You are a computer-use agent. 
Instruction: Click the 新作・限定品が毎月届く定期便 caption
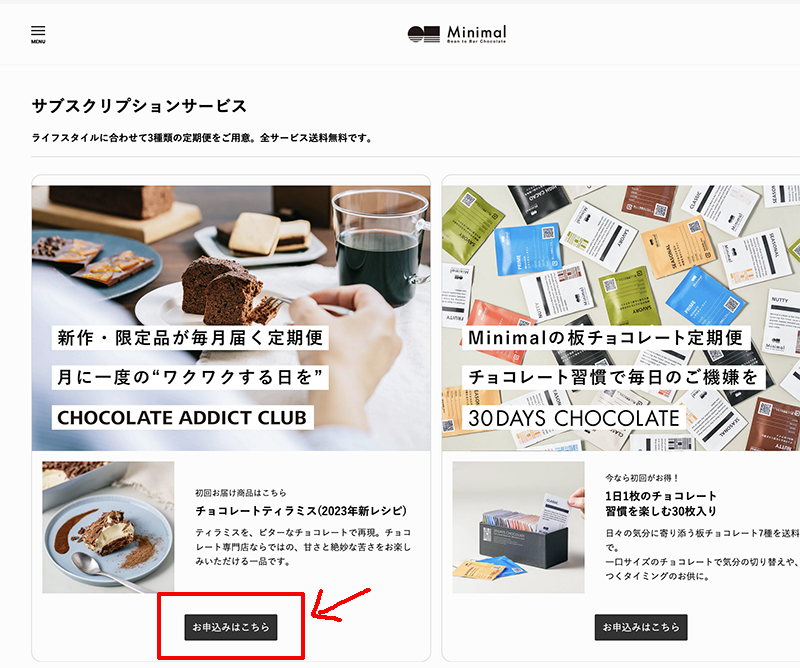190,338
